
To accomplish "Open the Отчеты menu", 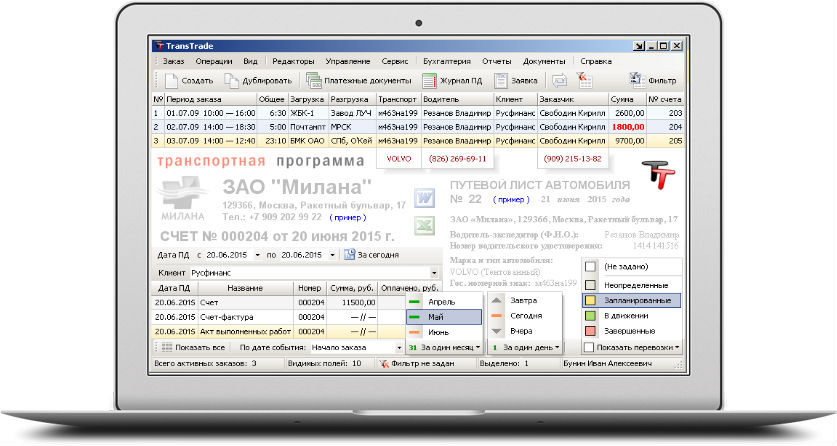I will [x=496, y=61].
